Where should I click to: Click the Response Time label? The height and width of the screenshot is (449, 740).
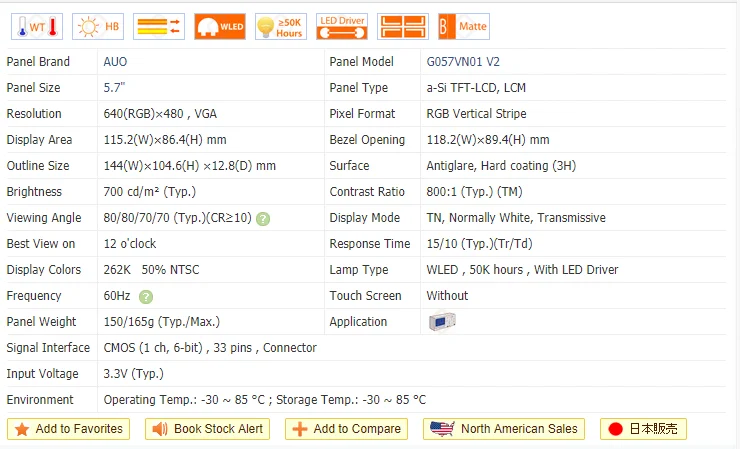click(x=370, y=244)
